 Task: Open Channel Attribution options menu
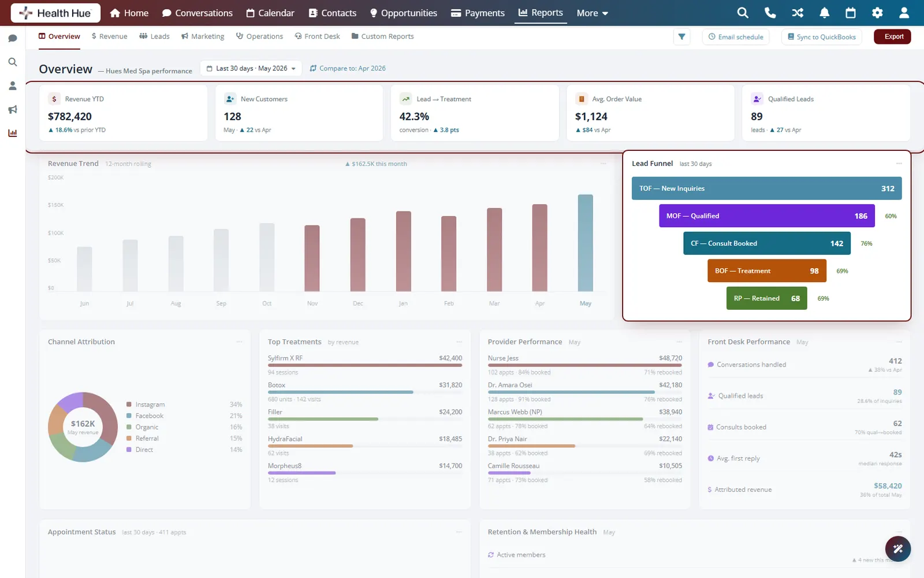(x=239, y=342)
